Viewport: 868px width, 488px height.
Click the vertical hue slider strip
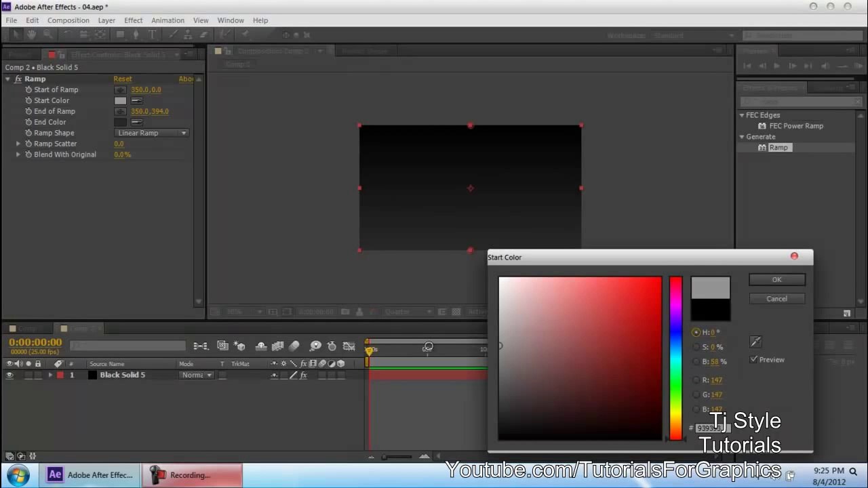click(x=675, y=358)
